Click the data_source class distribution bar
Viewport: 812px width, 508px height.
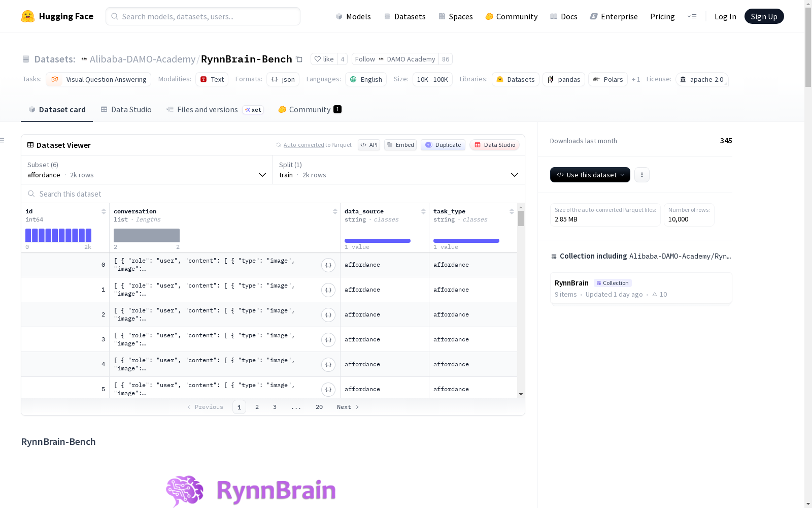(378, 241)
